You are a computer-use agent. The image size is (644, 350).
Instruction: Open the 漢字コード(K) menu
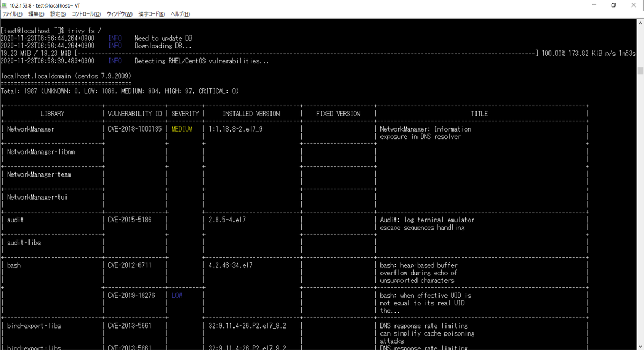[x=152, y=14]
